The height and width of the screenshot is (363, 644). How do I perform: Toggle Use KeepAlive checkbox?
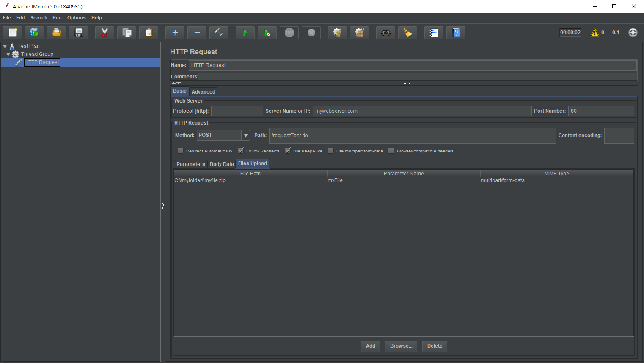(x=287, y=151)
